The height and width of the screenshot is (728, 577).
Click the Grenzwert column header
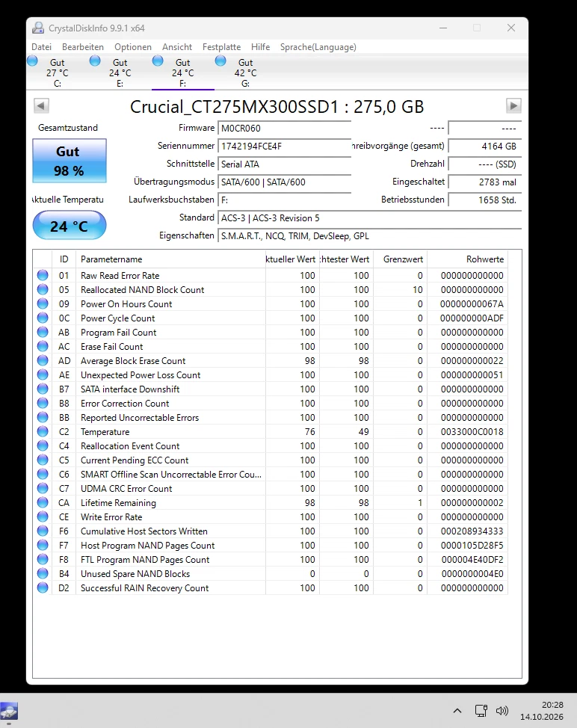(400, 259)
